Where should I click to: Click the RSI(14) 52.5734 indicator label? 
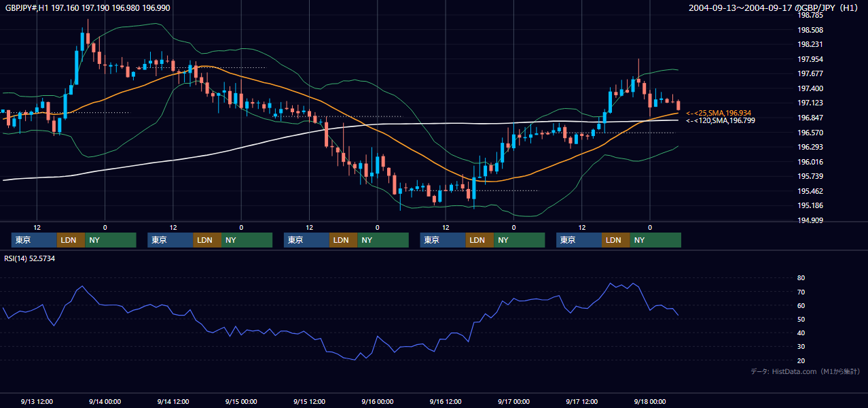click(x=30, y=258)
